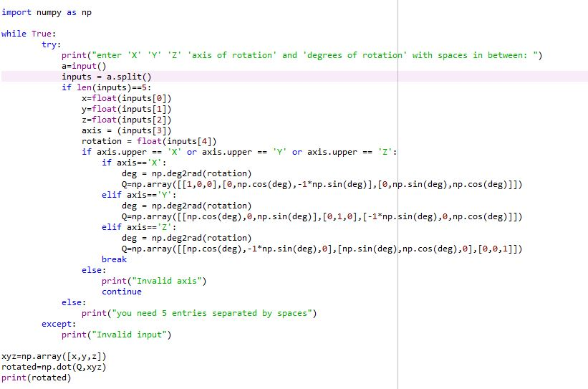Screen dimensions: 588x389
Task: Click highlighted 'inputs = a.split()' line
Action: click(107, 77)
